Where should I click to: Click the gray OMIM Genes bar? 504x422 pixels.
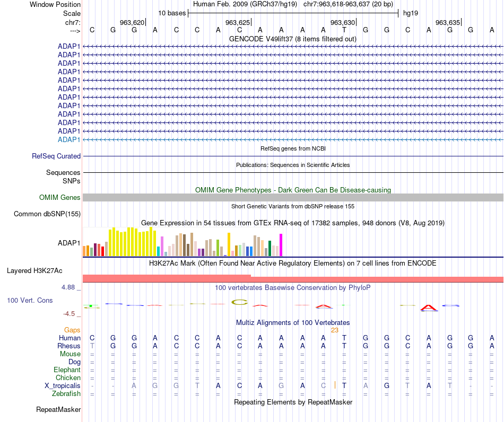[x=293, y=198]
